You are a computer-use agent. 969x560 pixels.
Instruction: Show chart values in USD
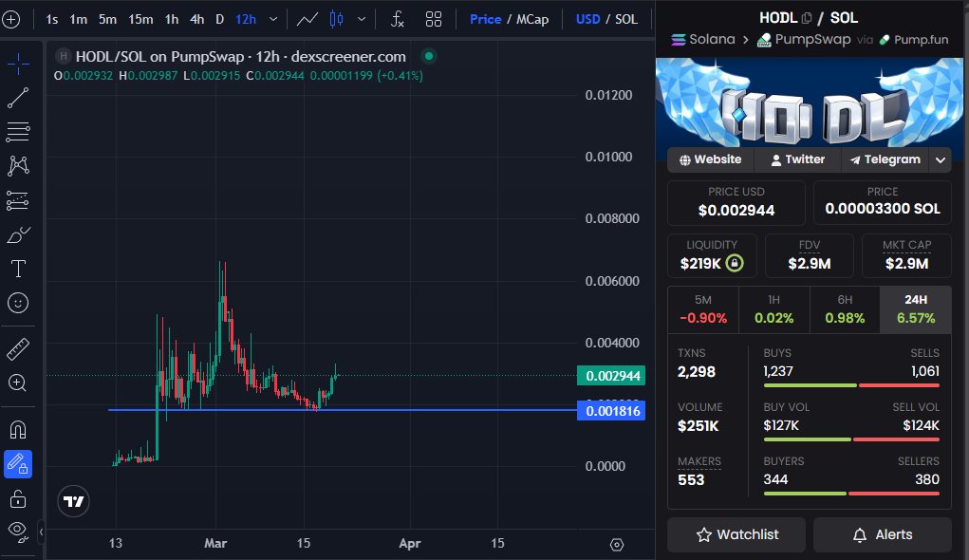[x=587, y=19]
